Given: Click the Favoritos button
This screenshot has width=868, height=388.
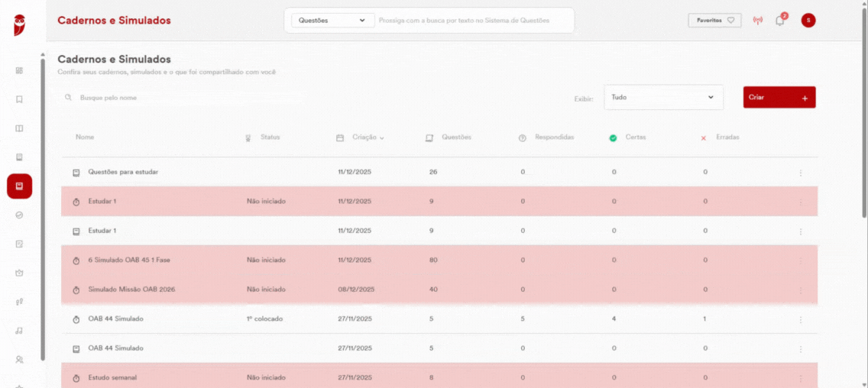Looking at the screenshot, I should coord(714,20).
